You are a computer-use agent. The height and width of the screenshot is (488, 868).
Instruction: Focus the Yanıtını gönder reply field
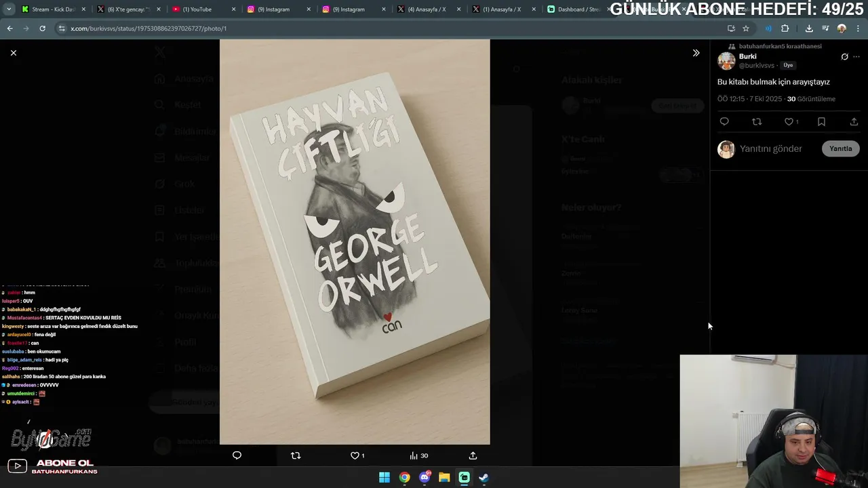click(778, 148)
